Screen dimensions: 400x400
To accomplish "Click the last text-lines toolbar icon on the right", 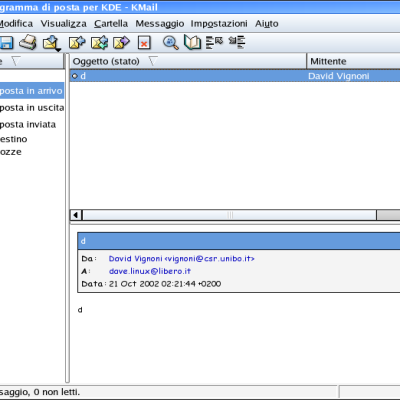I will (x=237, y=42).
